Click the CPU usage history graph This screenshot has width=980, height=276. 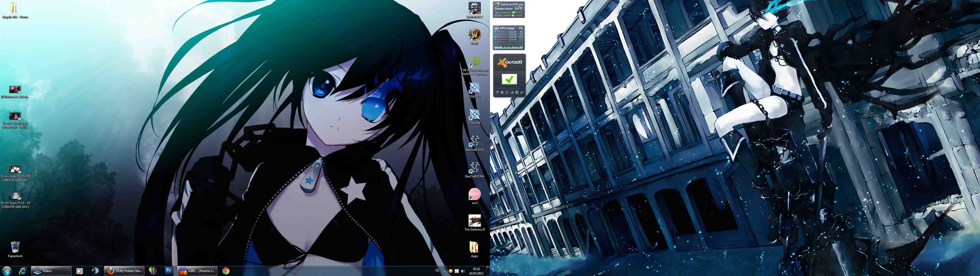[509, 45]
